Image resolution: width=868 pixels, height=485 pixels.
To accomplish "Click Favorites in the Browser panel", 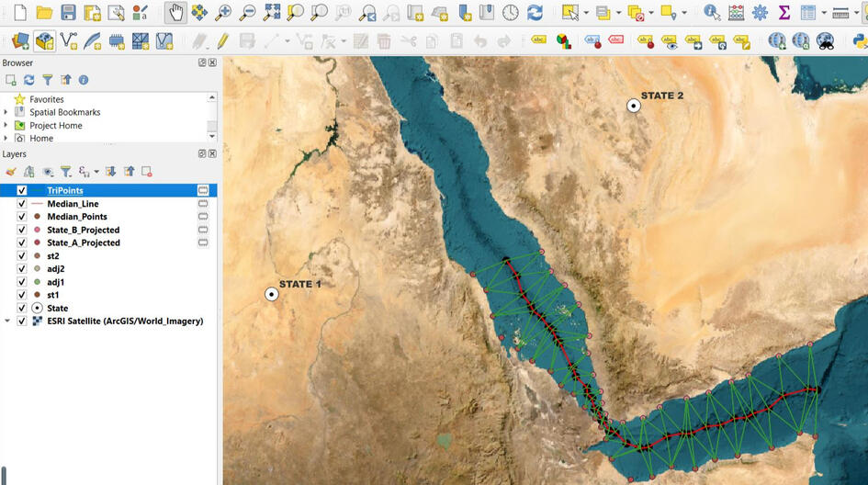I will [46, 99].
